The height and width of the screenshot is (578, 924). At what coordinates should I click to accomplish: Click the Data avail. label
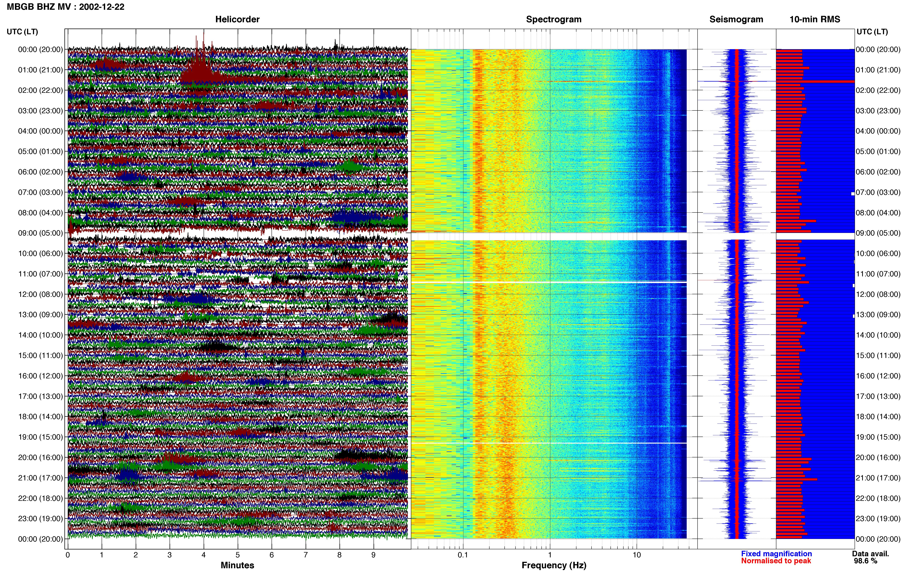(870, 554)
